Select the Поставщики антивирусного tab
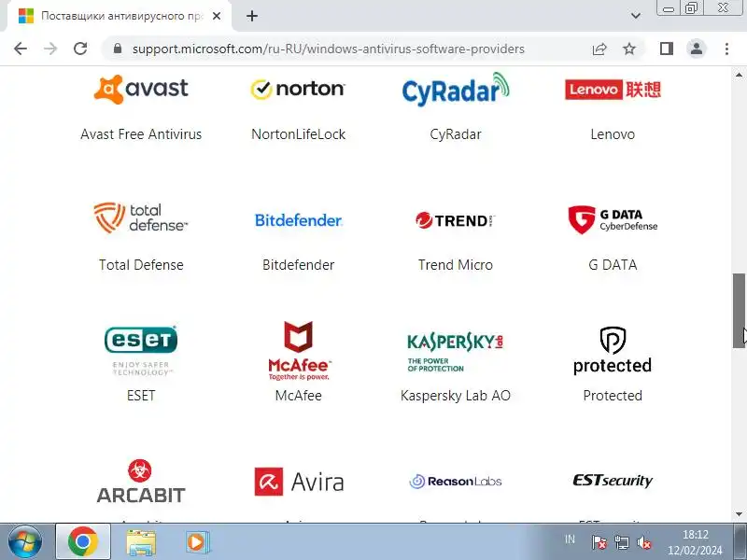Screen dimensions: 747x560 click(x=120, y=16)
